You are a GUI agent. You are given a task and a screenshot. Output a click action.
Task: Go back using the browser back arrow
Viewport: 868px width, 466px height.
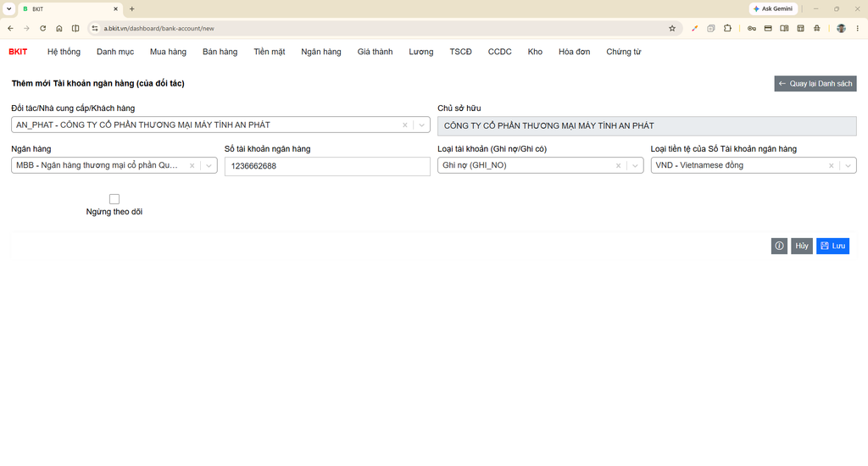coord(10,28)
